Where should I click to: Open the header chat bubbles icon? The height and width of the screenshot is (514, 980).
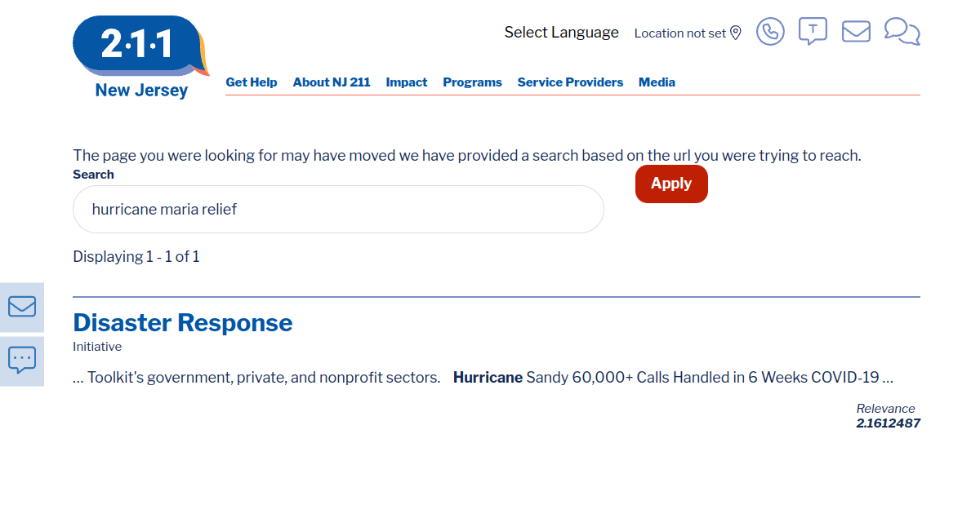tap(902, 32)
